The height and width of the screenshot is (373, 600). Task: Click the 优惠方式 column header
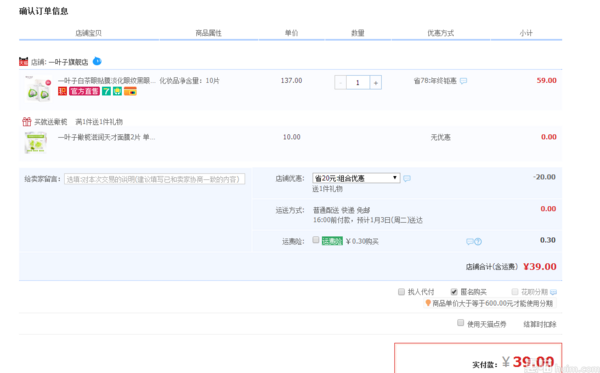440,33
